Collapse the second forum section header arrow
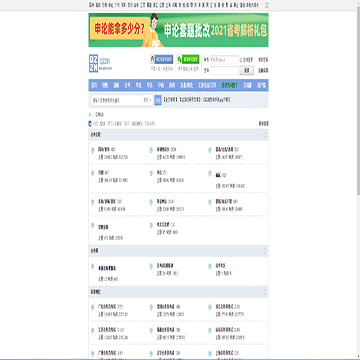Screen dimensions: 360x360 click(265, 251)
